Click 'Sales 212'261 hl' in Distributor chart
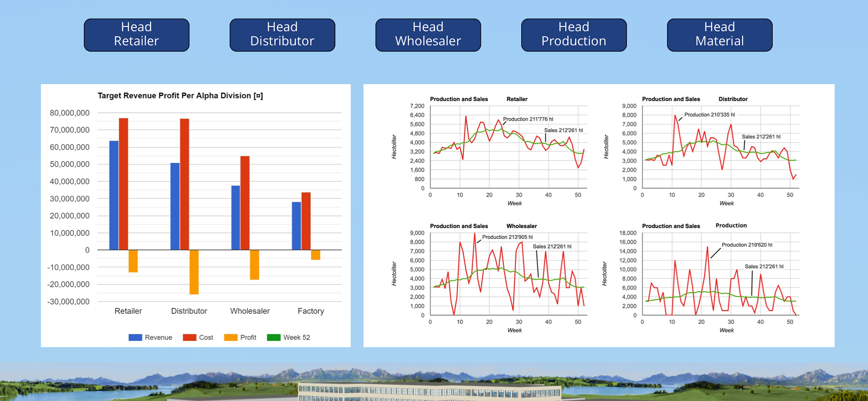 pos(761,136)
